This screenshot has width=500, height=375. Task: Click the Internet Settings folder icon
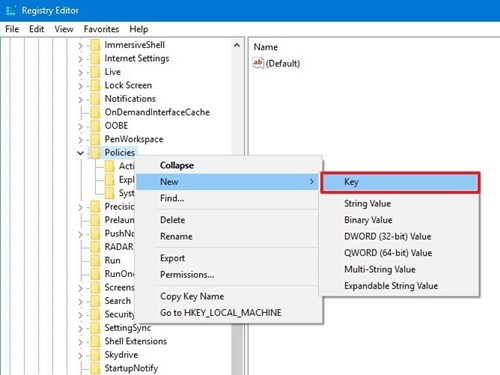click(95, 58)
